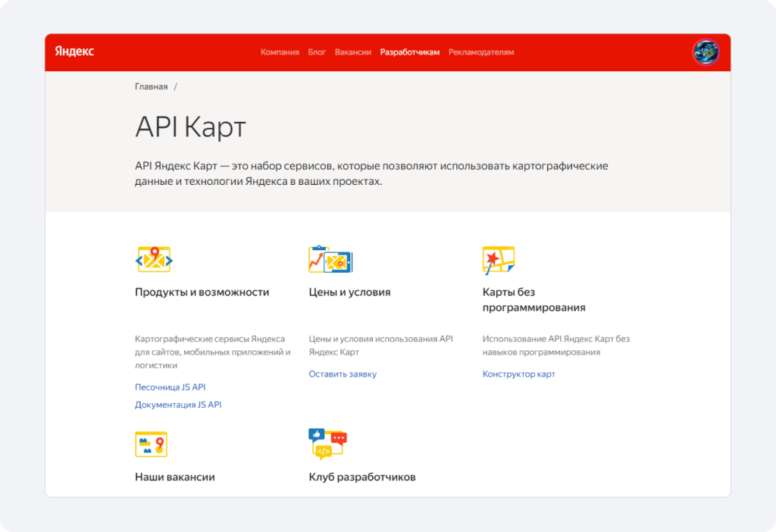
Task: Open the Карты без программирования heading
Action: point(533,299)
